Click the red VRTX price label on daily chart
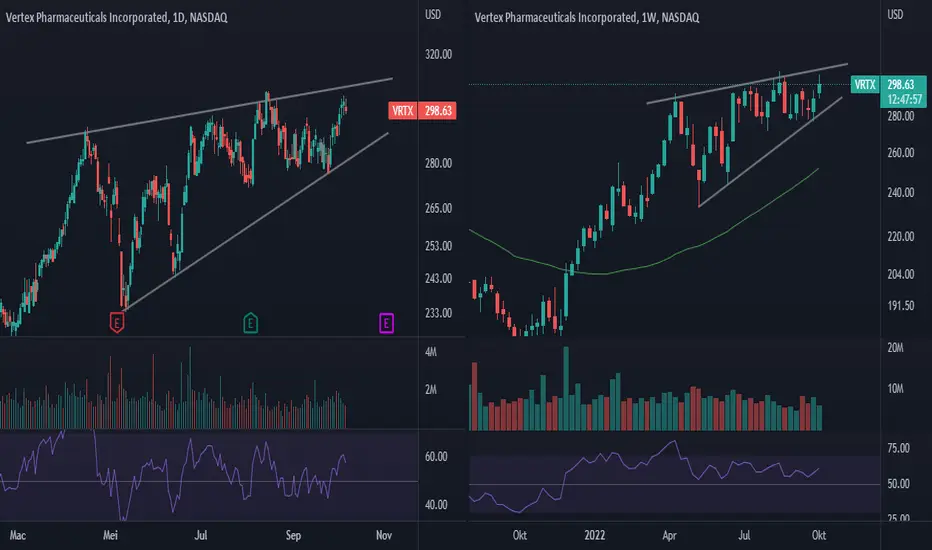 (403, 111)
